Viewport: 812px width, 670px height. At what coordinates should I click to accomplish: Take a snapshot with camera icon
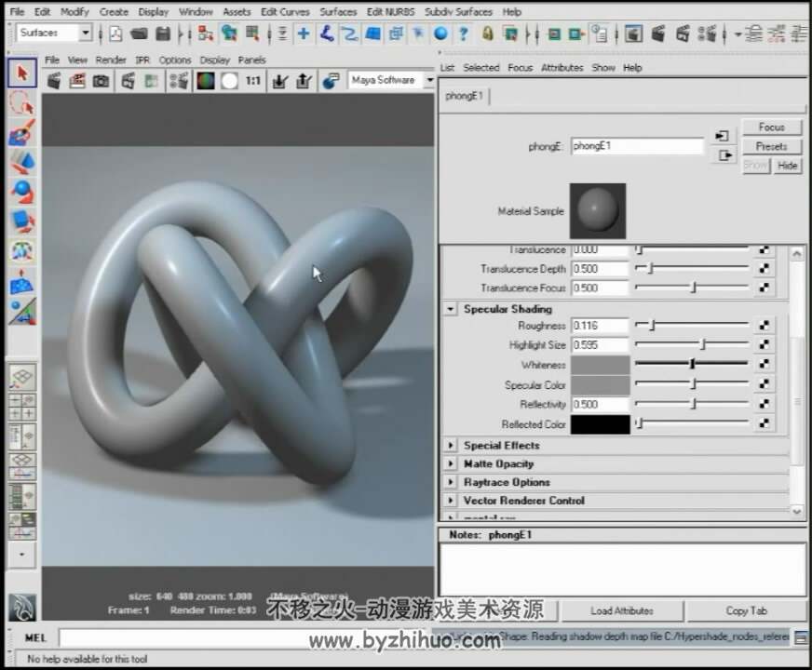tap(101, 81)
